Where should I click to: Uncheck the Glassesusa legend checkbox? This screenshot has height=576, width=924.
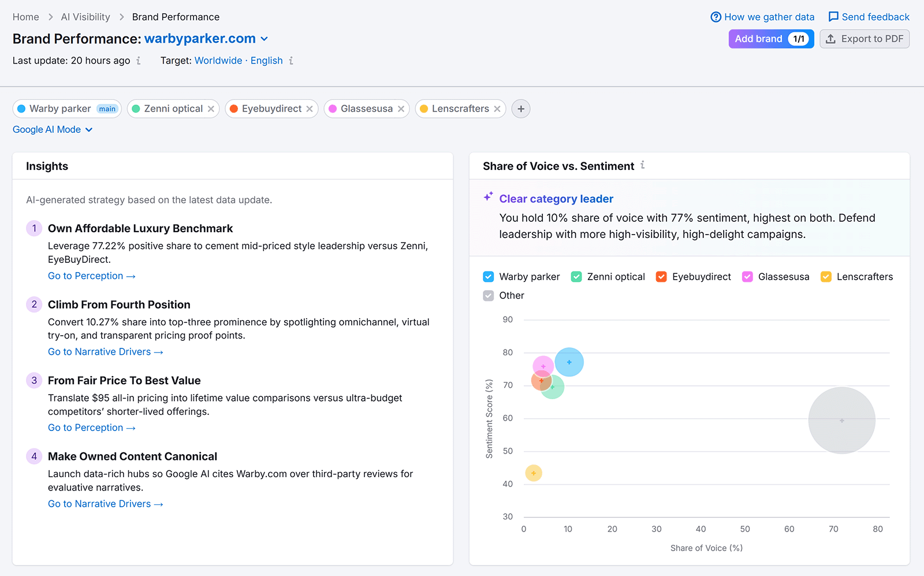[x=747, y=277]
